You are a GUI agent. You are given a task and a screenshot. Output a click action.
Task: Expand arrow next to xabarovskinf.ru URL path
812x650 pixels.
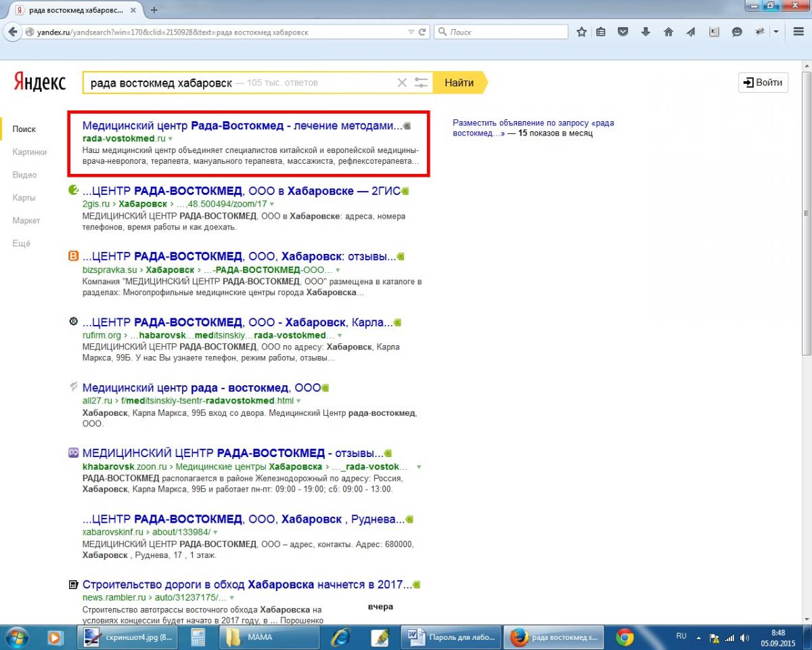(x=216, y=532)
